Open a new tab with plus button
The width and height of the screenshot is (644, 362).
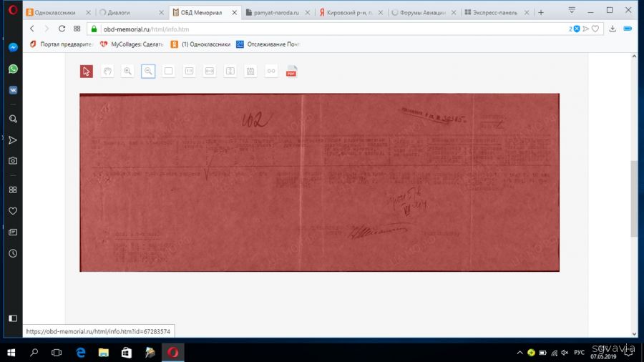click(541, 12)
